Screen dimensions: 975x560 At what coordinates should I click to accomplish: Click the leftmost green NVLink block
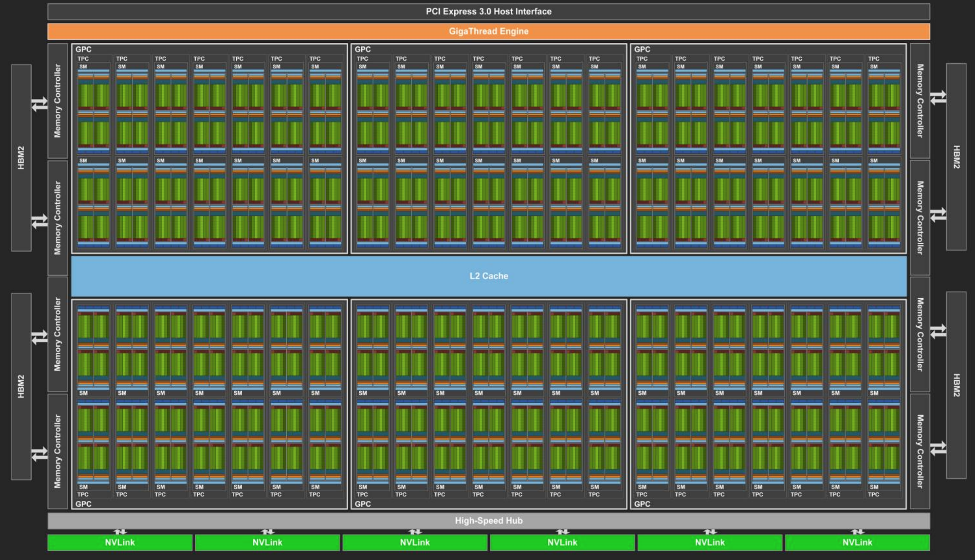tap(120, 543)
